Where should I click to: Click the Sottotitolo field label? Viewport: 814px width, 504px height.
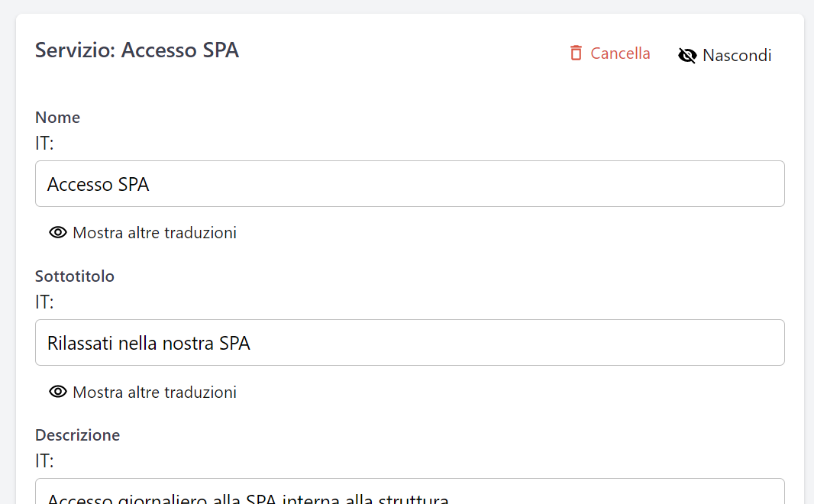click(x=75, y=276)
